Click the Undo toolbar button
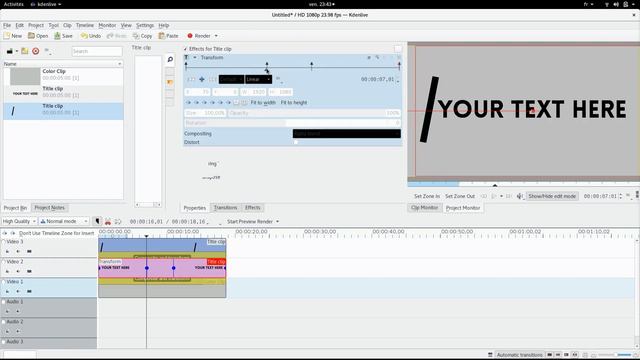640x360 pixels. [91, 36]
